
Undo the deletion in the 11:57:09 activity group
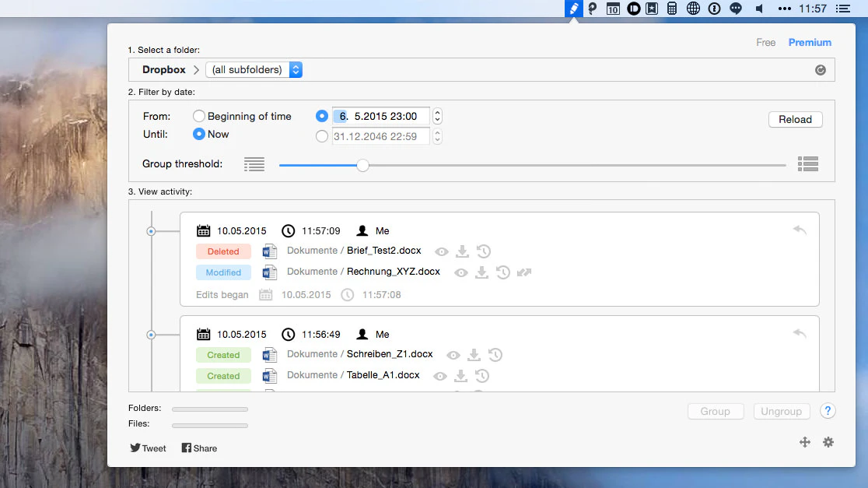coord(800,230)
